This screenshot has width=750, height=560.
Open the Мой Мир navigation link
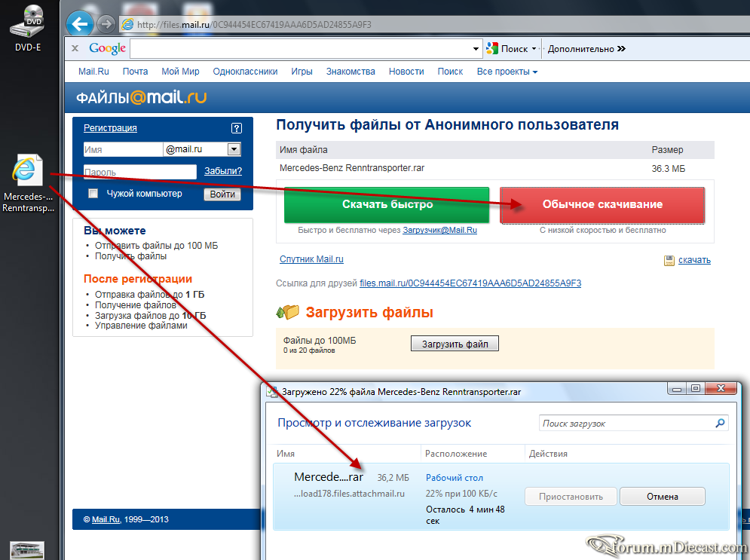tap(180, 72)
